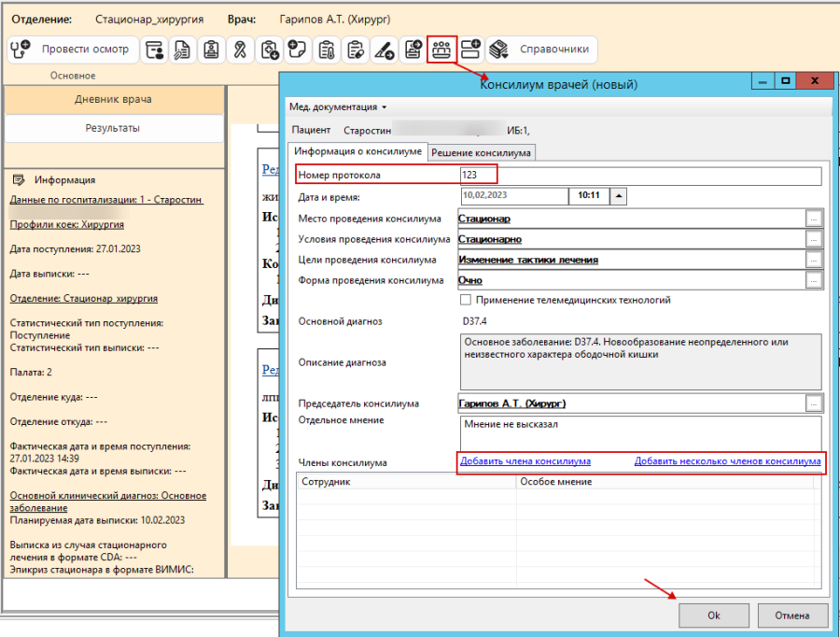Click Очно value link
The width and height of the screenshot is (840, 637).
click(x=470, y=280)
